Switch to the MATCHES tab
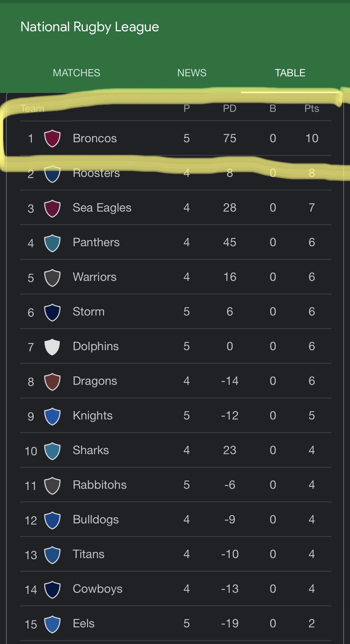The height and width of the screenshot is (644, 350). 76,73
